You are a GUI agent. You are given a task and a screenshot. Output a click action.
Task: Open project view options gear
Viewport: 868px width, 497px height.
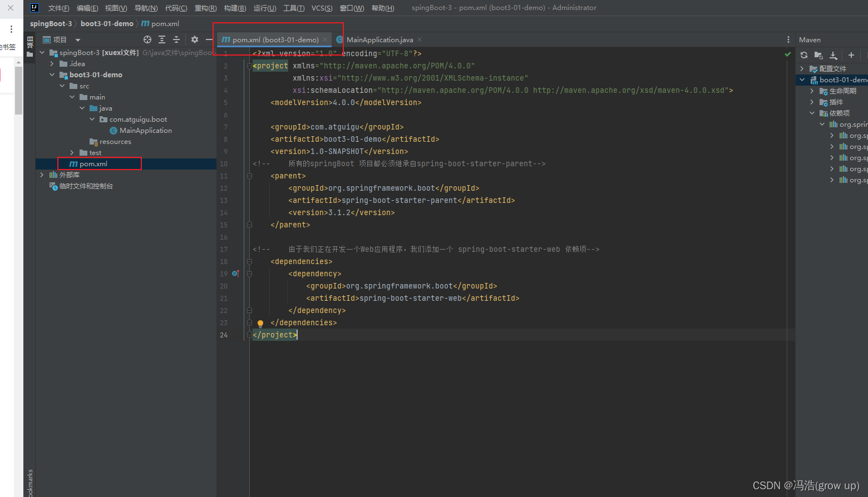[x=194, y=39]
